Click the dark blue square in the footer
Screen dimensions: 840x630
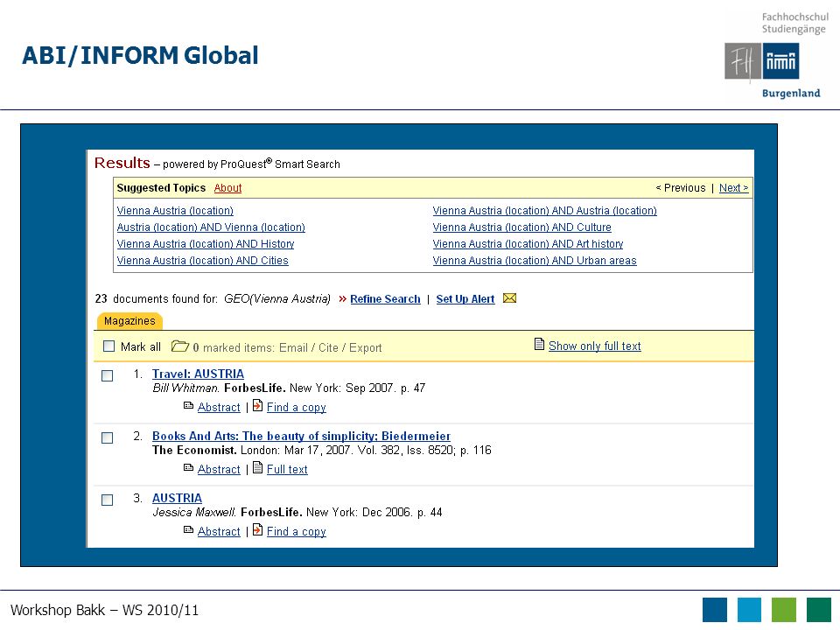click(715, 610)
